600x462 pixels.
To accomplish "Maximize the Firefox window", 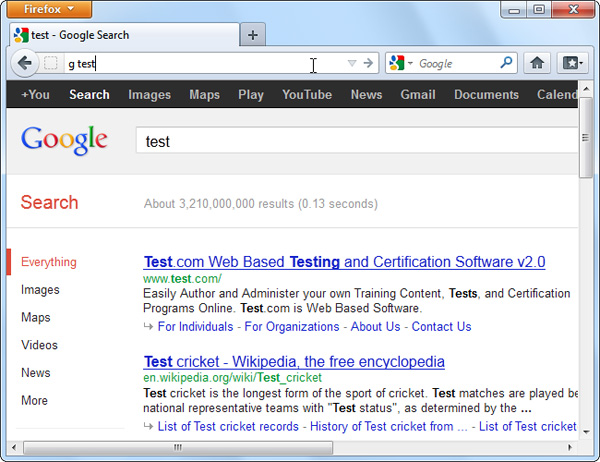I will [x=539, y=10].
